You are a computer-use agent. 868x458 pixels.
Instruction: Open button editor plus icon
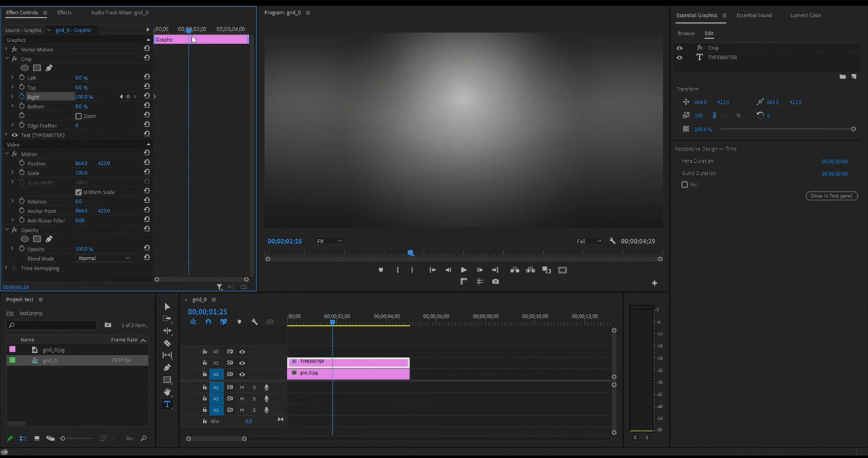click(x=654, y=283)
